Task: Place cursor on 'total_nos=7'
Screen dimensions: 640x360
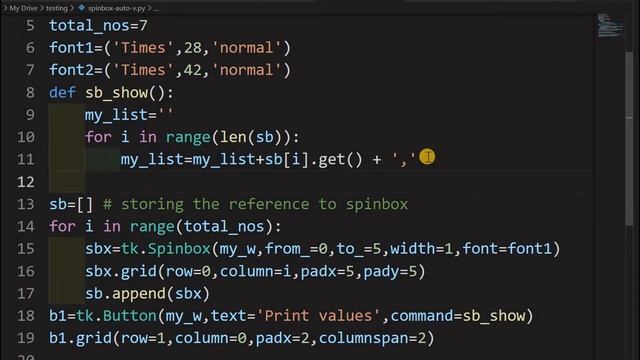Action: click(98, 26)
